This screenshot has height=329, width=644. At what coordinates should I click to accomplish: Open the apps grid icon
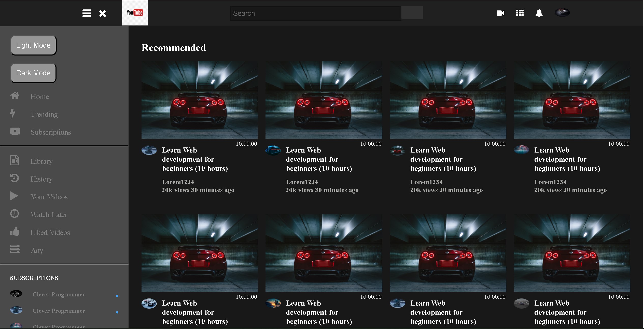click(x=520, y=13)
